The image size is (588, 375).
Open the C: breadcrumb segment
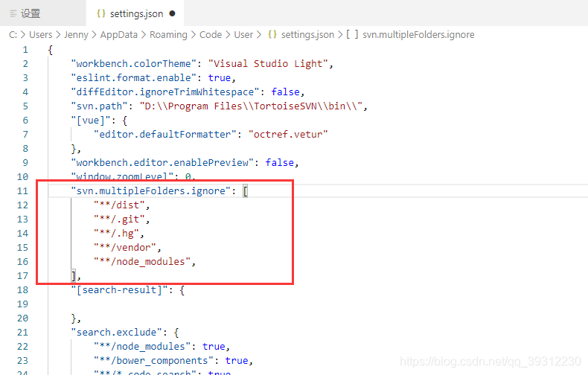click(13, 35)
